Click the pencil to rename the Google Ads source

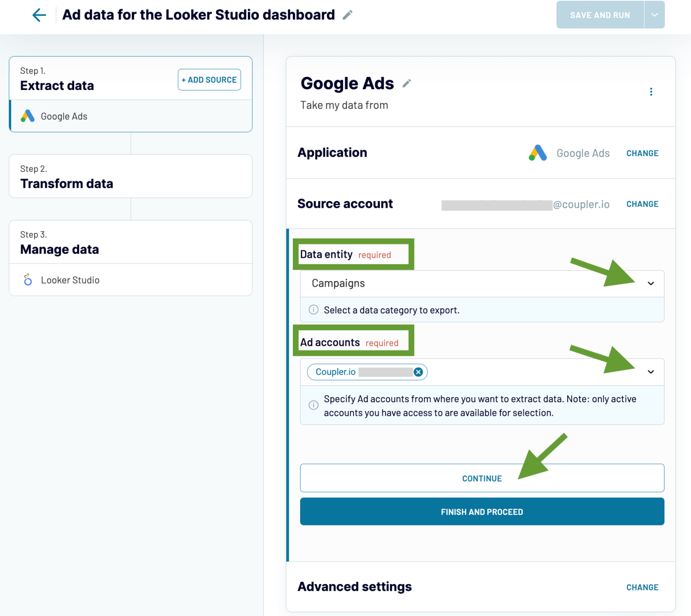[x=406, y=83]
